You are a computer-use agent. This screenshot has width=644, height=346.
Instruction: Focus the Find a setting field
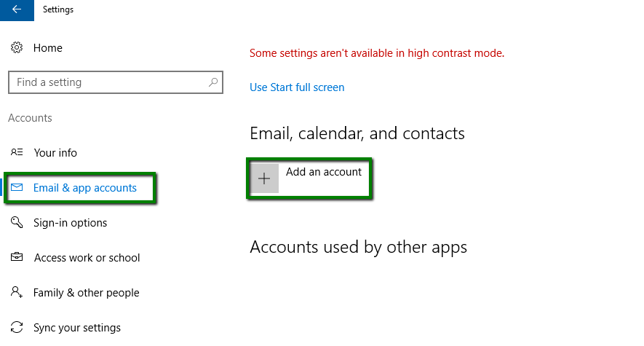point(116,82)
